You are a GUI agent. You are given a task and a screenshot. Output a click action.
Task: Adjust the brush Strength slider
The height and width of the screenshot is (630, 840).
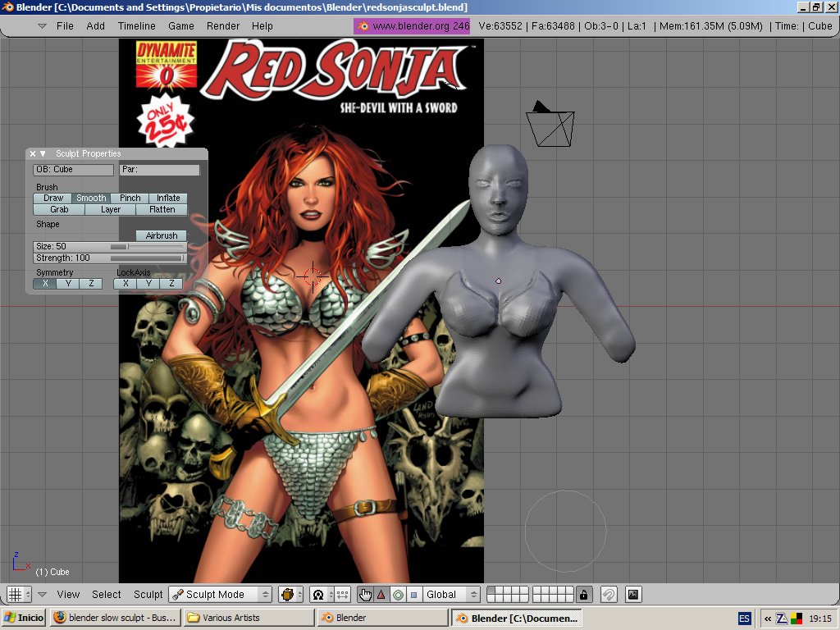point(110,258)
